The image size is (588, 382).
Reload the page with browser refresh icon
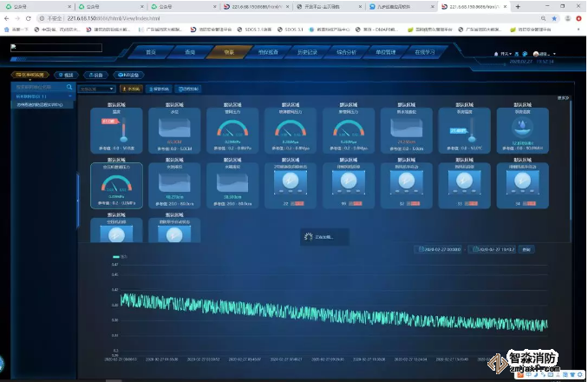[x=29, y=17]
